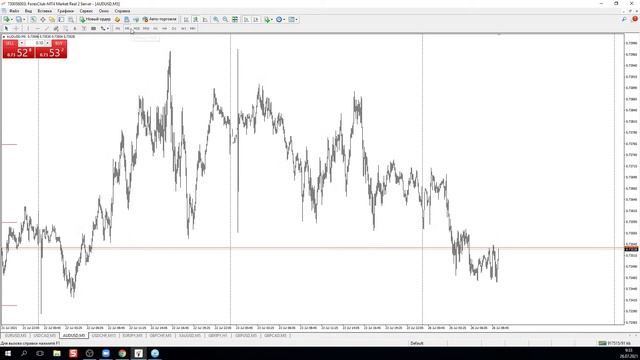Expand the Profiles dropdown arrow
This screenshot has width=640, height=360.
point(24,19)
